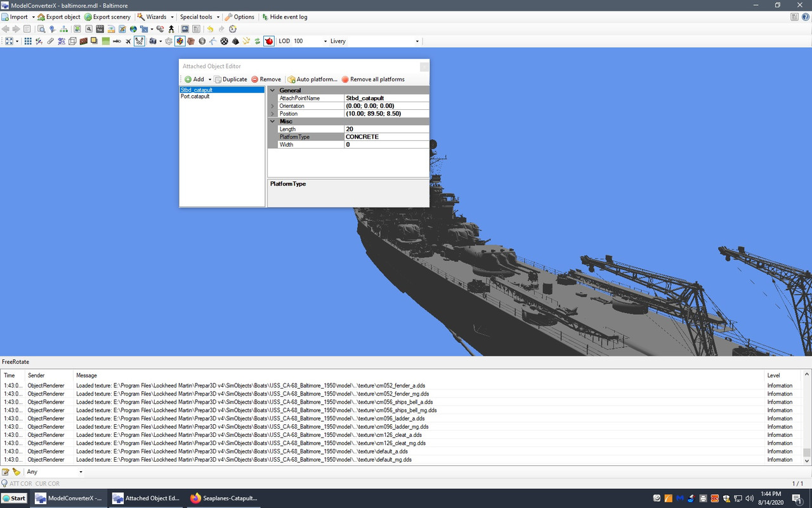Image resolution: width=812 pixels, height=508 pixels.
Task: Click the blue grid icon
Action: coord(28,41)
